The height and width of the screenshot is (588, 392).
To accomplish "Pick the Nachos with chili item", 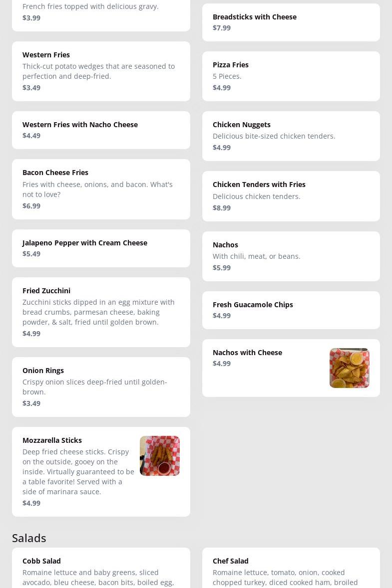I will coord(290,256).
